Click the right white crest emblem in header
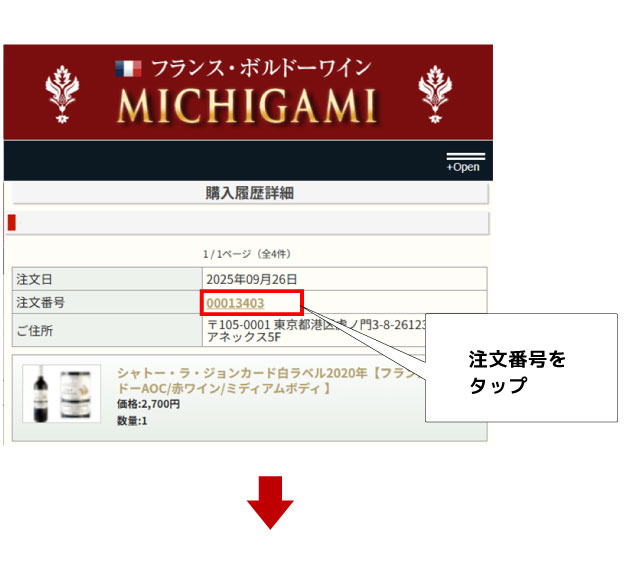 tap(435, 94)
